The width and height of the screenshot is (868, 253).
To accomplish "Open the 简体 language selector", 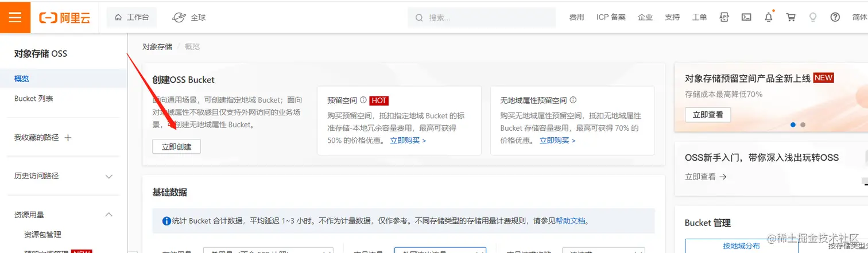I will click(x=860, y=17).
